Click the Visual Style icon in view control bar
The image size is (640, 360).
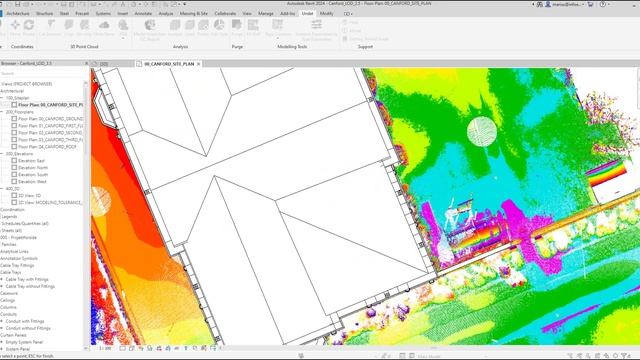pyautogui.click(x=132, y=348)
